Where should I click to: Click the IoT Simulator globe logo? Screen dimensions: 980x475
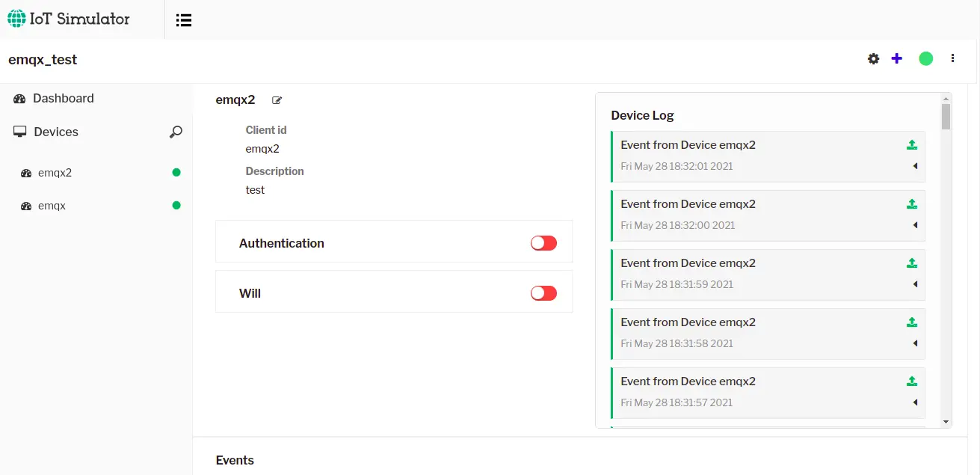point(16,19)
